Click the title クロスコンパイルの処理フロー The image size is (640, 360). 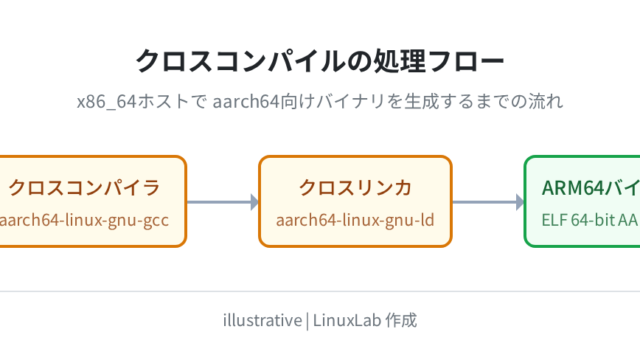click(320, 61)
